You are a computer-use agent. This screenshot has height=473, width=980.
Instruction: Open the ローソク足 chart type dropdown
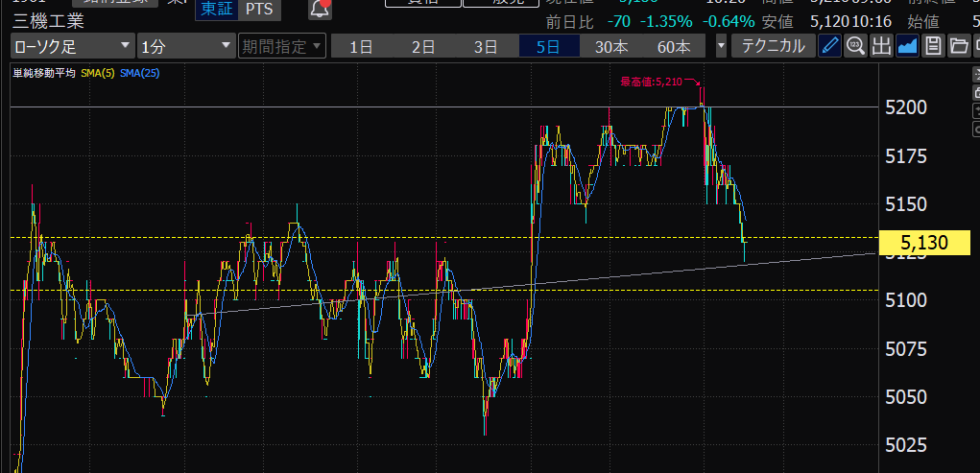pos(73,46)
